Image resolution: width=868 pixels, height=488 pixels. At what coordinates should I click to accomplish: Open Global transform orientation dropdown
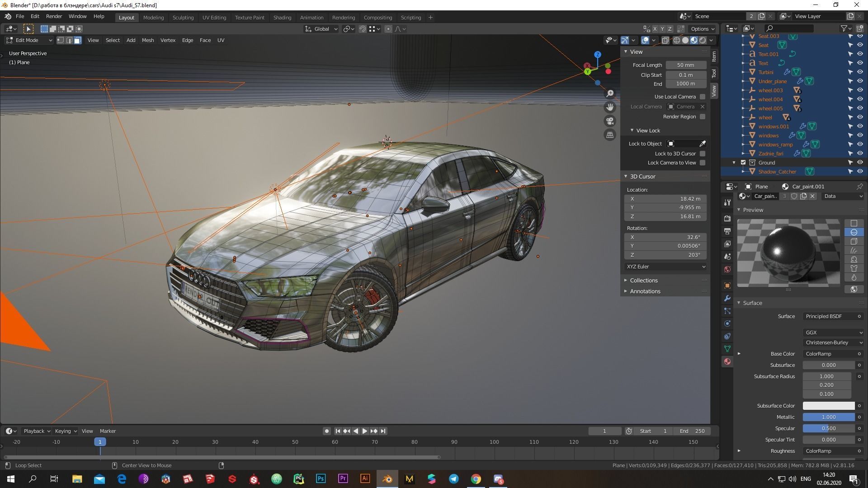tap(321, 29)
